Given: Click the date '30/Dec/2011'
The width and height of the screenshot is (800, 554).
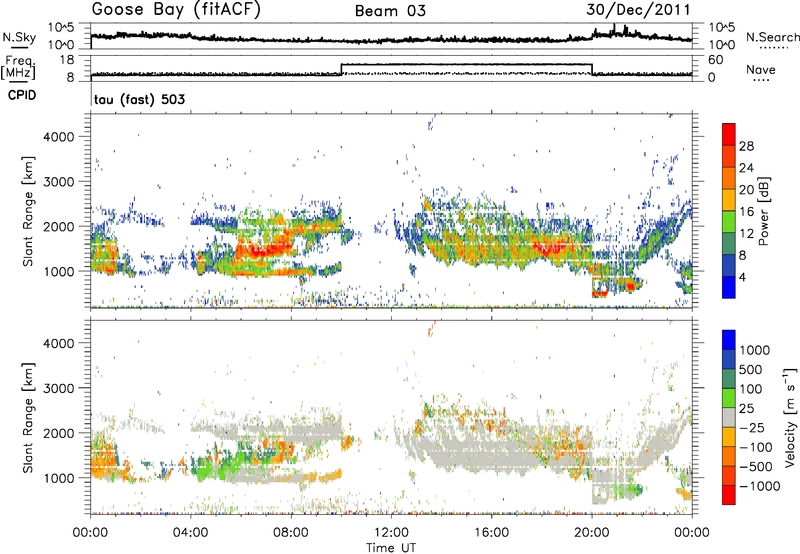Looking at the screenshot, I should [x=638, y=10].
